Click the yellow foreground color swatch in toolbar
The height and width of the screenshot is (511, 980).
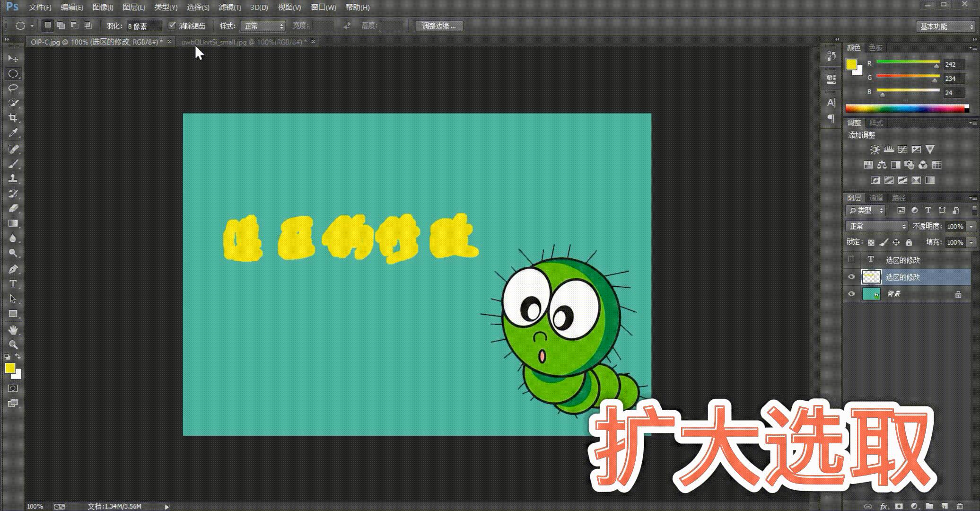[x=9, y=368]
